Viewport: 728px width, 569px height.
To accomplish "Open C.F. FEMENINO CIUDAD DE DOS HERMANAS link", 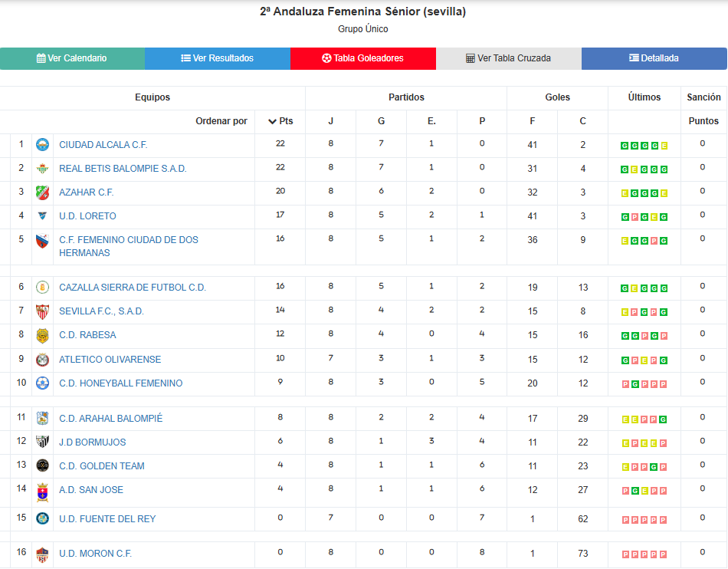I will (x=129, y=246).
